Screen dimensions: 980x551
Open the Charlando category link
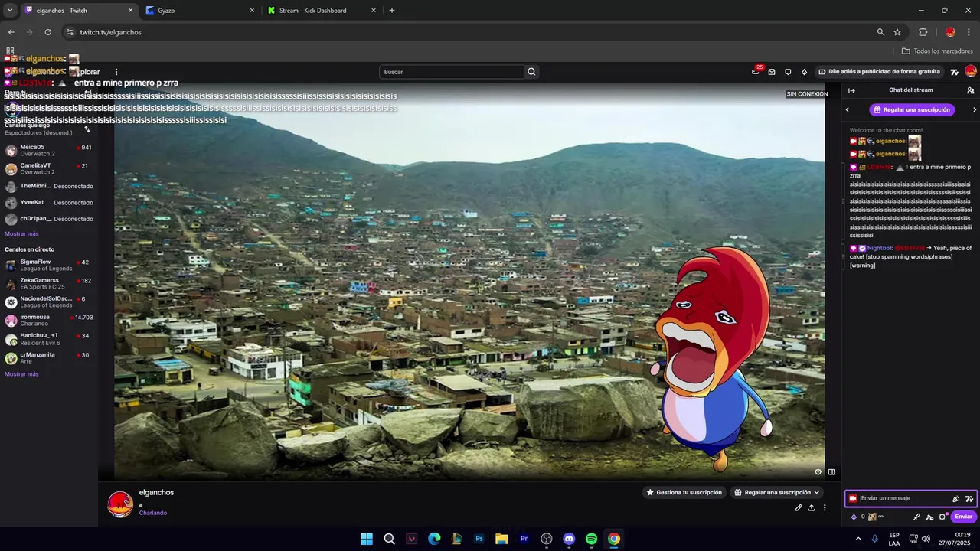coord(153,513)
